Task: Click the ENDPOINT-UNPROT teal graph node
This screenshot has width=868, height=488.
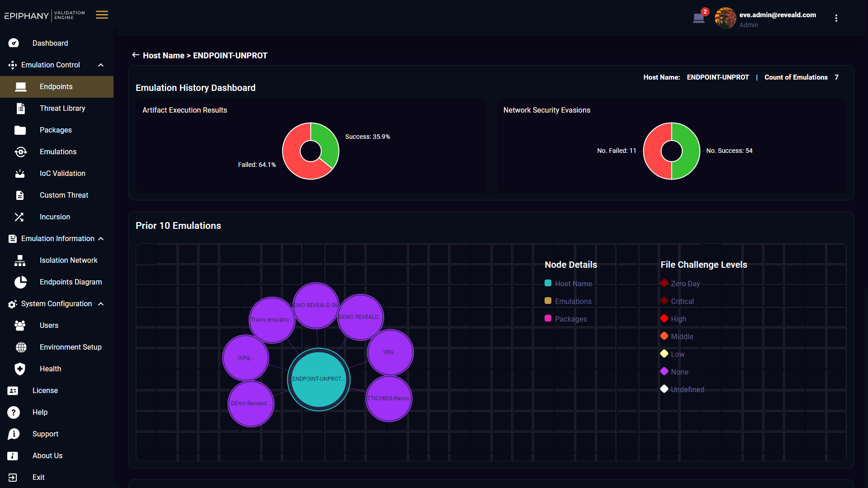Action: point(318,379)
